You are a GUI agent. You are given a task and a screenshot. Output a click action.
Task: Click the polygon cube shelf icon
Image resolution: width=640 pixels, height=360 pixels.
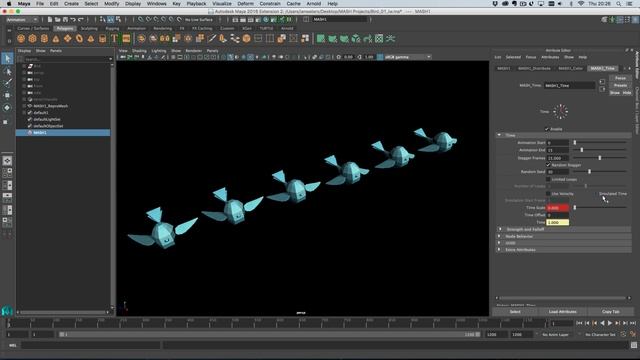click(x=32, y=39)
